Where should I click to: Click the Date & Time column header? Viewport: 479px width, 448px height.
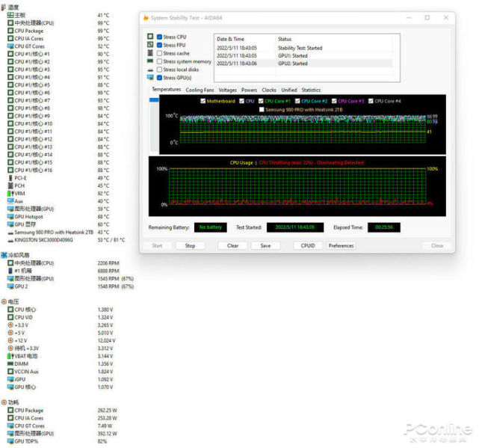click(x=231, y=39)
